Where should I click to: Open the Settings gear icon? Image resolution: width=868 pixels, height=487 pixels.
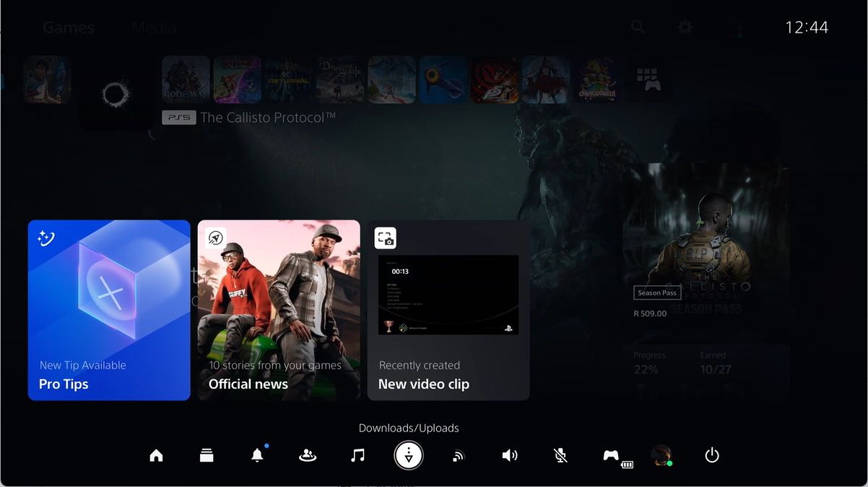pos(685,27)
